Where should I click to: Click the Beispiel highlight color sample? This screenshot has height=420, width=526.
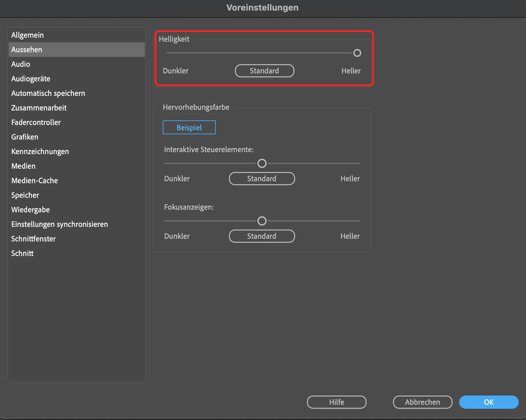(x=189, y=128)
